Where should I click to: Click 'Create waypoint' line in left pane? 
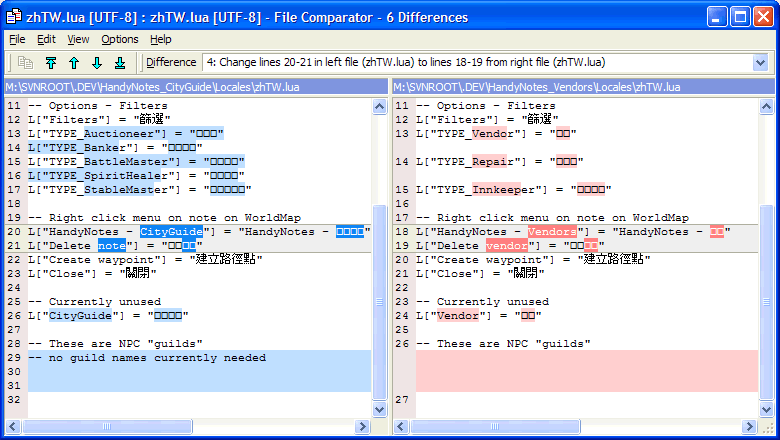[x=145, y=260]
